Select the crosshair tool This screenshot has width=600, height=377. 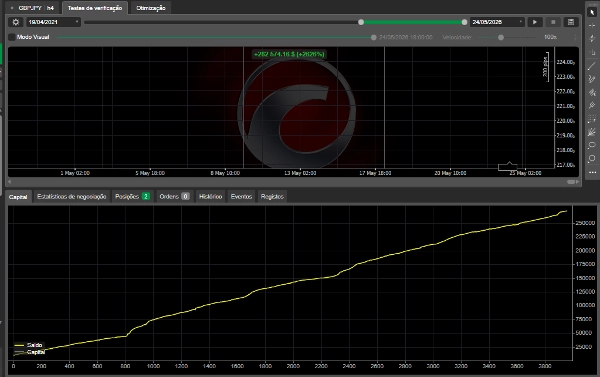pyautogui.click(x=592, y=25)
